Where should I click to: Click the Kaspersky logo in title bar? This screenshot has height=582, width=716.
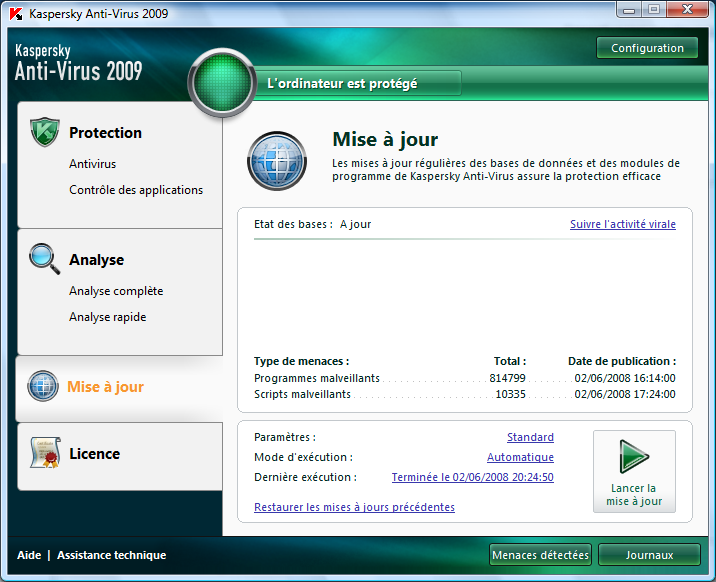[15, 14]
